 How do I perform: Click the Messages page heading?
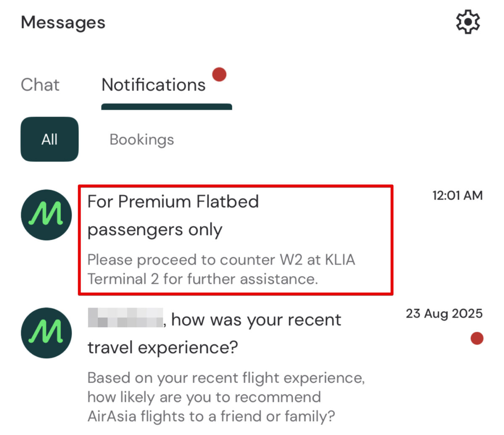(x=63, y=22)
